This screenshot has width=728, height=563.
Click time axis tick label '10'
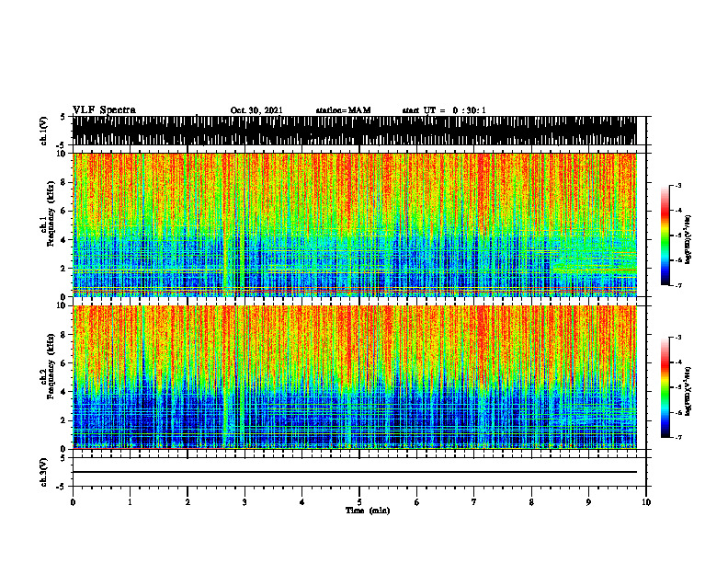[646, 502]
